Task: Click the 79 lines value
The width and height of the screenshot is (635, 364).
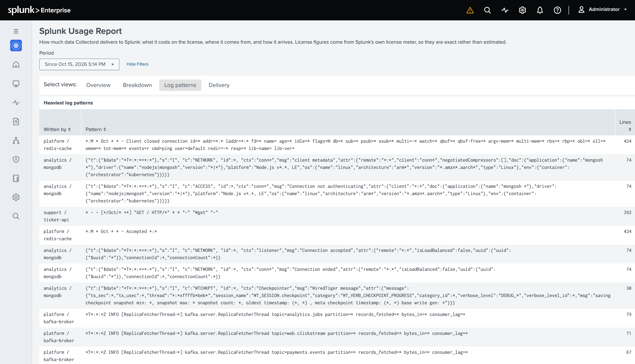Action: click(629, 314)
